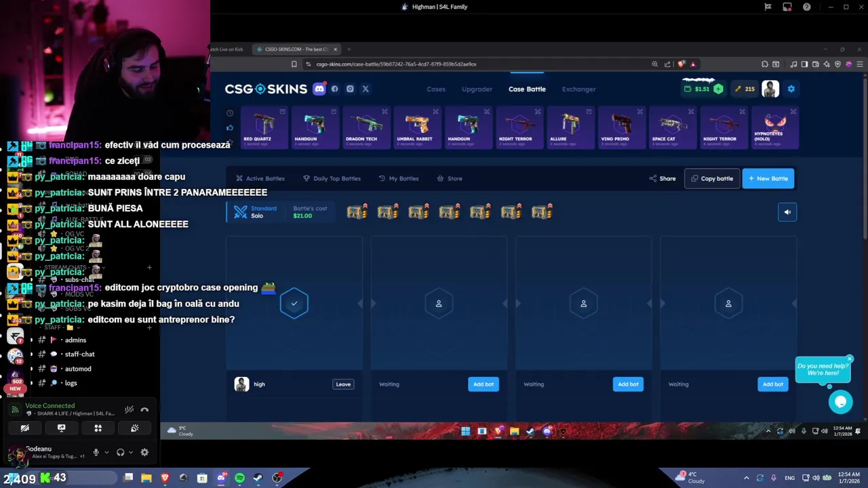The width and height of the screenshot is (868, 488).
Task: Click the Red Quartz drop card
Action: (x=264, y=127)
